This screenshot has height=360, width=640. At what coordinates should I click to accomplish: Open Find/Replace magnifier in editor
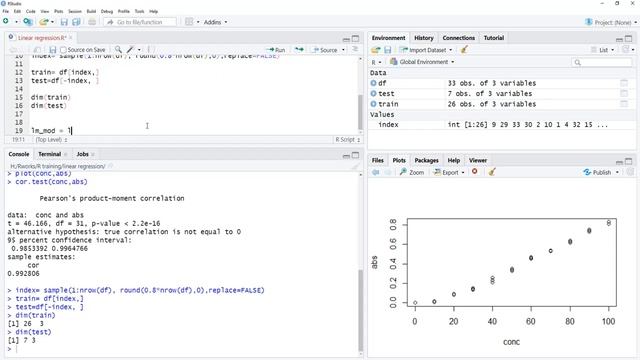point(118,49)
